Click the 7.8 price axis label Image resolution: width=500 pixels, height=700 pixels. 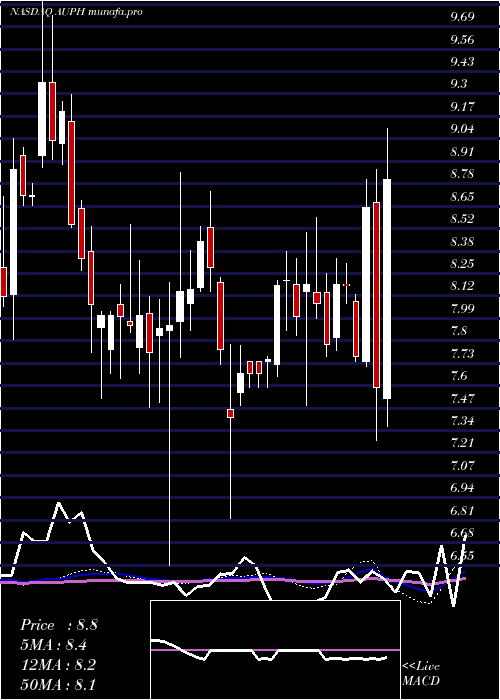(x=459, y=331)
